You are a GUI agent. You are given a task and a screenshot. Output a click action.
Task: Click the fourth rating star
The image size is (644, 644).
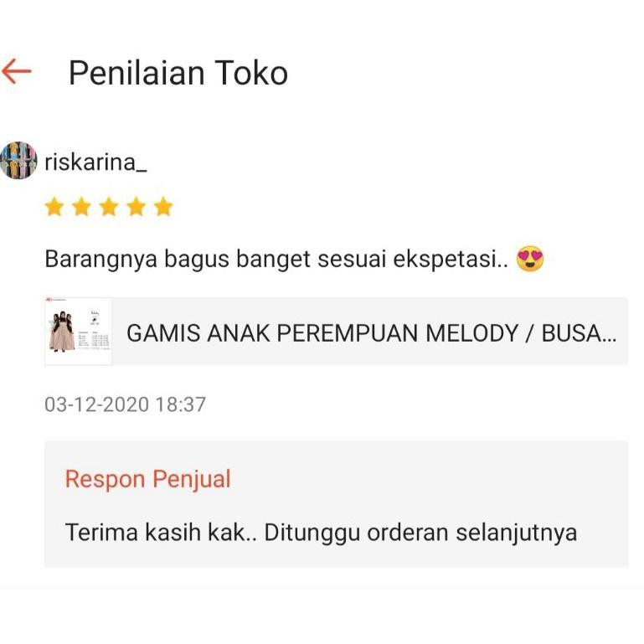tap(136, 207)
